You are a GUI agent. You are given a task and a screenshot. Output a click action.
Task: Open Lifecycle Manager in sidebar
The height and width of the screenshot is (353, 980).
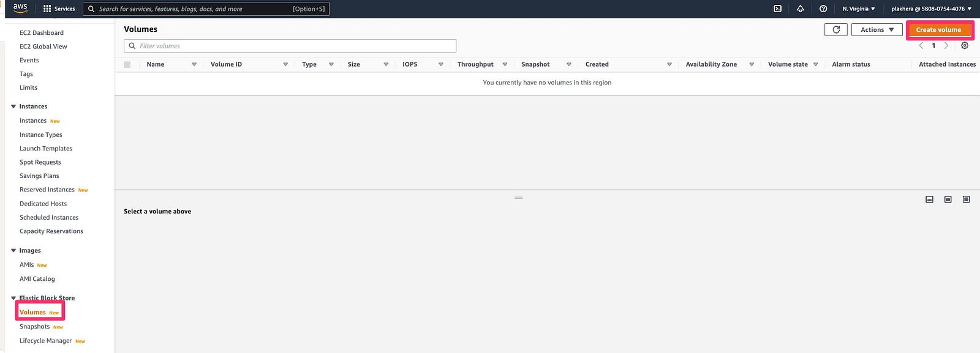click(x=46, y=341)
